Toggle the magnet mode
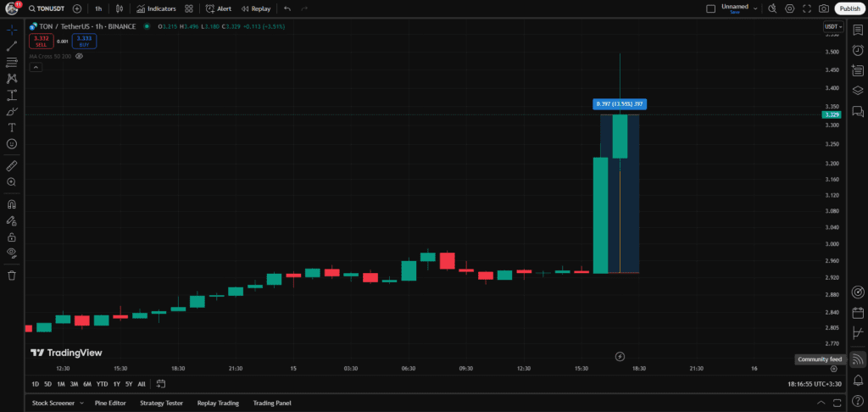The height and width of the screenshot is (412, 868). click(x=12, y=203)
